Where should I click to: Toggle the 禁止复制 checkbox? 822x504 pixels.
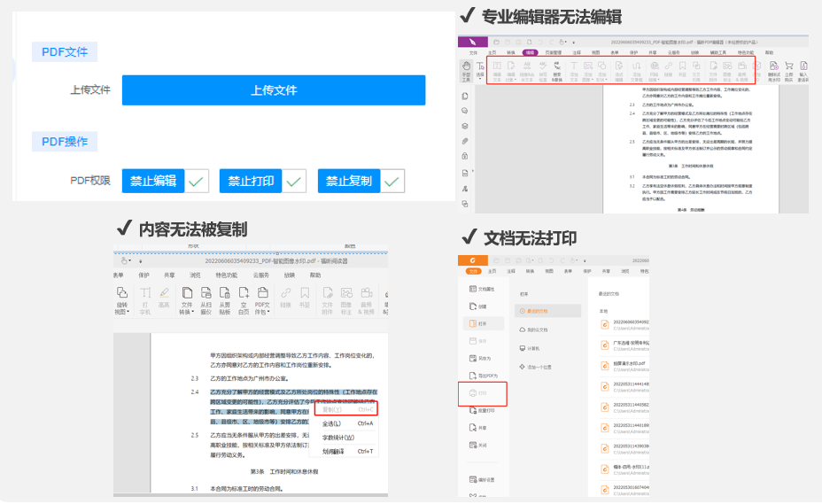coord(392,182)
